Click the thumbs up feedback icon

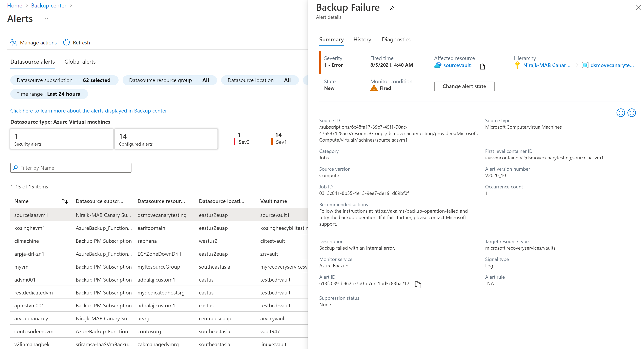tap(621, 113)
